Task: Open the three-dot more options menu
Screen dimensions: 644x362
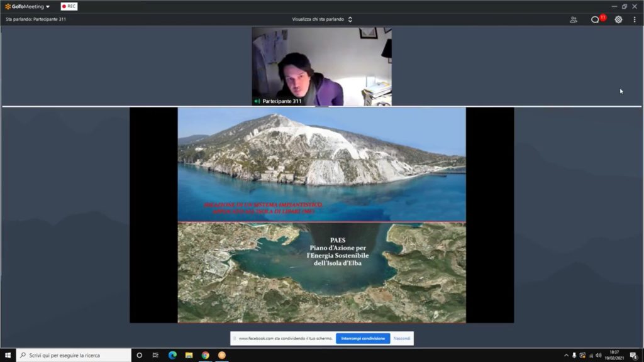Action: tap(635, 19)
